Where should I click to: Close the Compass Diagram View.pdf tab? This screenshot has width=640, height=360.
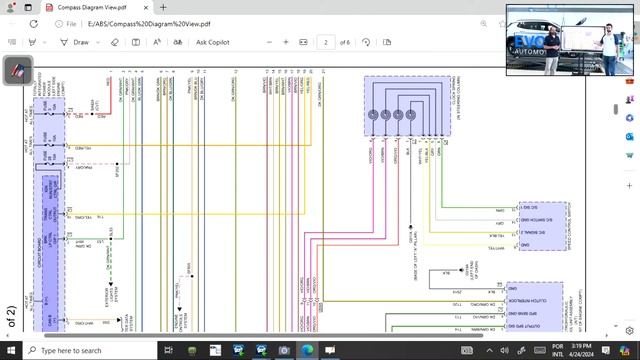(x=146, y=7)
